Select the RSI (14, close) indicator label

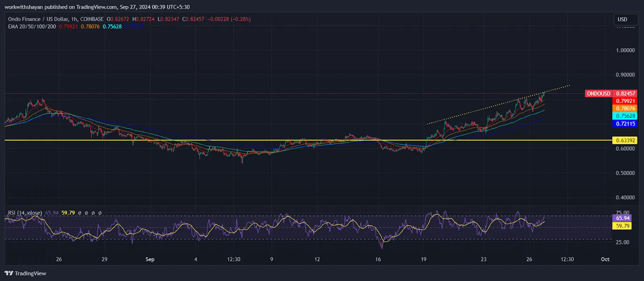tap(25, 213)
